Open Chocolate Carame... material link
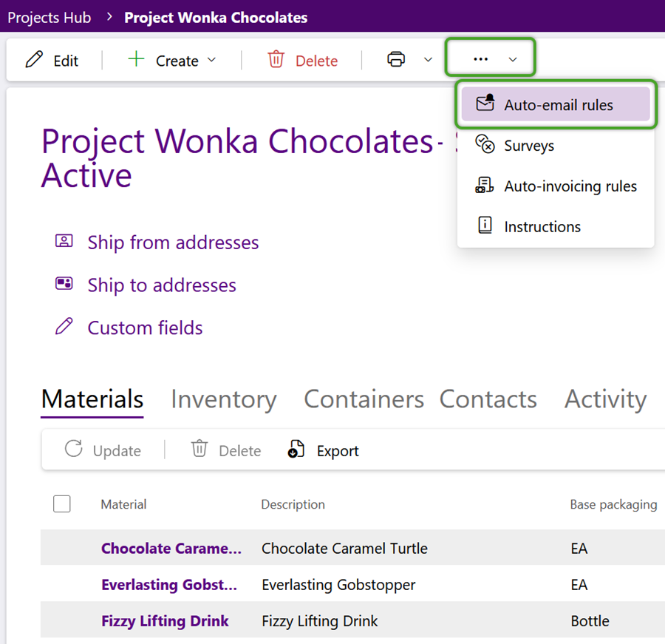The width and height of the screenshot is (665, 644). 171,548
